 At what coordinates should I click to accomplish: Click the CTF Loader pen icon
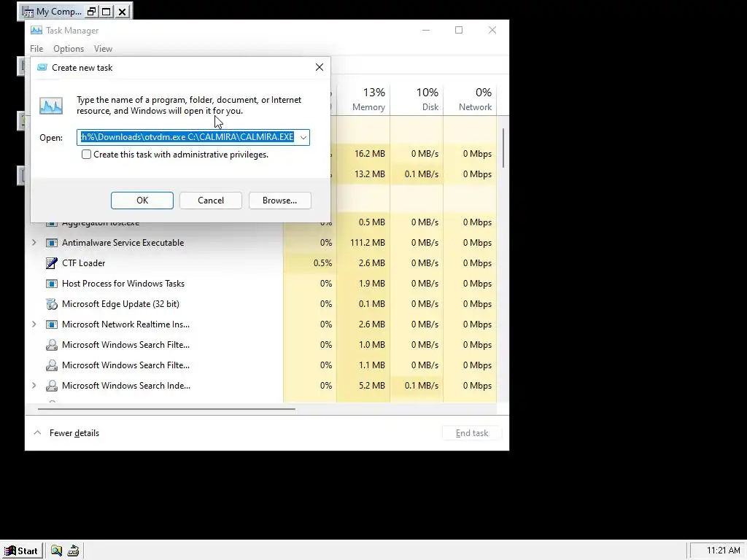pyautogui.click(x=52, y=262)
